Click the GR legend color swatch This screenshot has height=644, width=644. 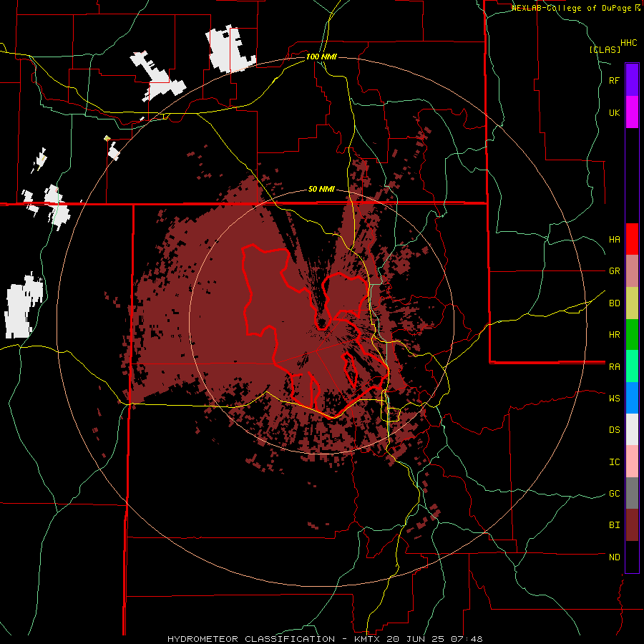click(x=632, y=271)
